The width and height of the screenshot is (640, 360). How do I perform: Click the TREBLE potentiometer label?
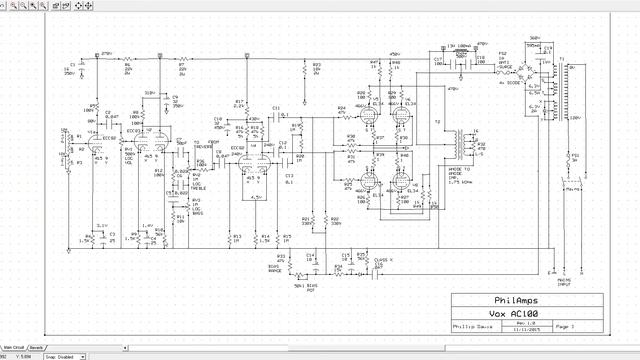tap(198, 189)
